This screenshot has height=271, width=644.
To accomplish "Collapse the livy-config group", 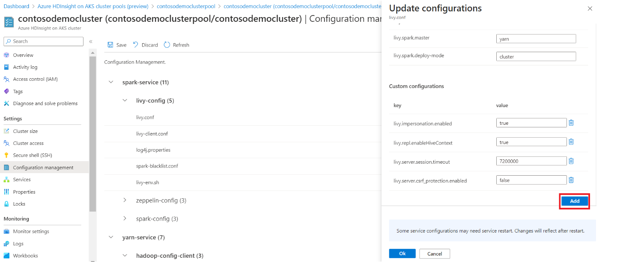I will point(125,100).
